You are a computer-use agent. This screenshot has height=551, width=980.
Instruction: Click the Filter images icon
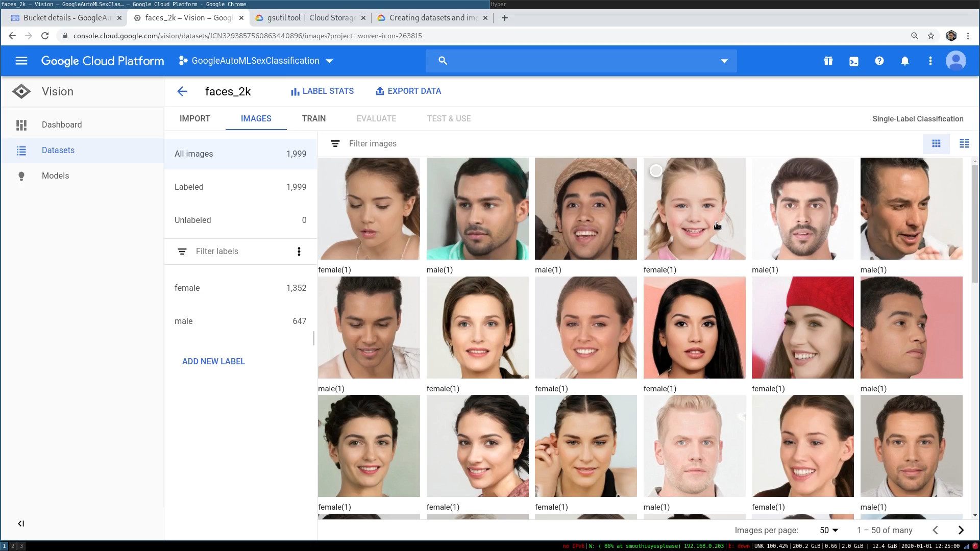click(x=335, y=143)
